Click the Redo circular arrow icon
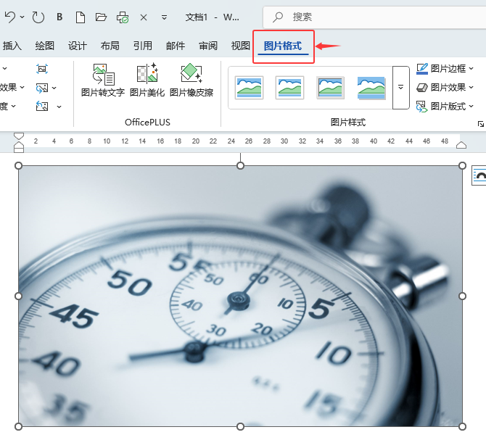The height and width of the screenshot is (448, 486). tap(38, 17)
